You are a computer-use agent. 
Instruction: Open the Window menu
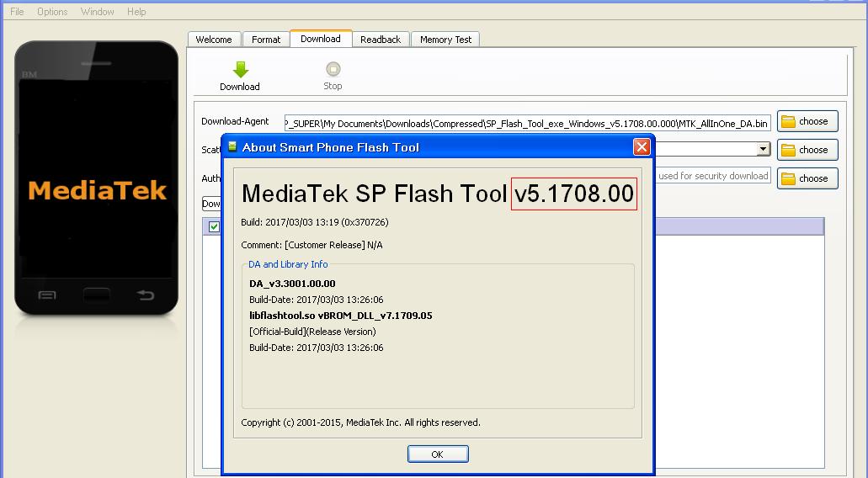click(98, 12)
